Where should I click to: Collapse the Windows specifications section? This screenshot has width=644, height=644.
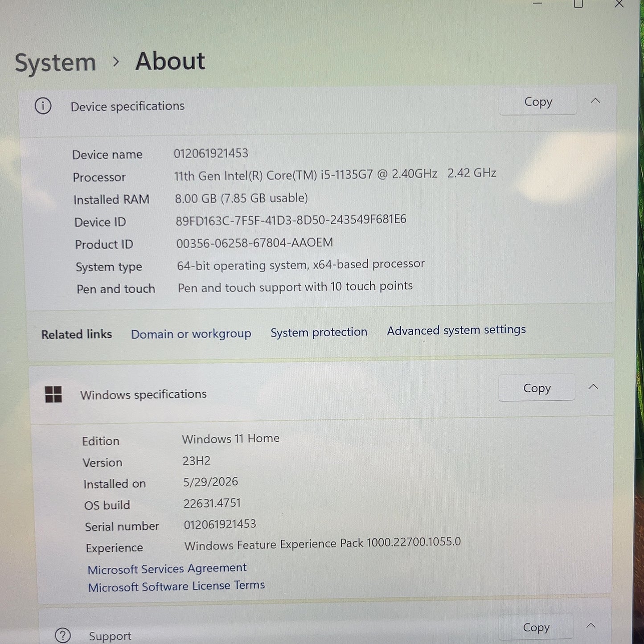point(593,387)
